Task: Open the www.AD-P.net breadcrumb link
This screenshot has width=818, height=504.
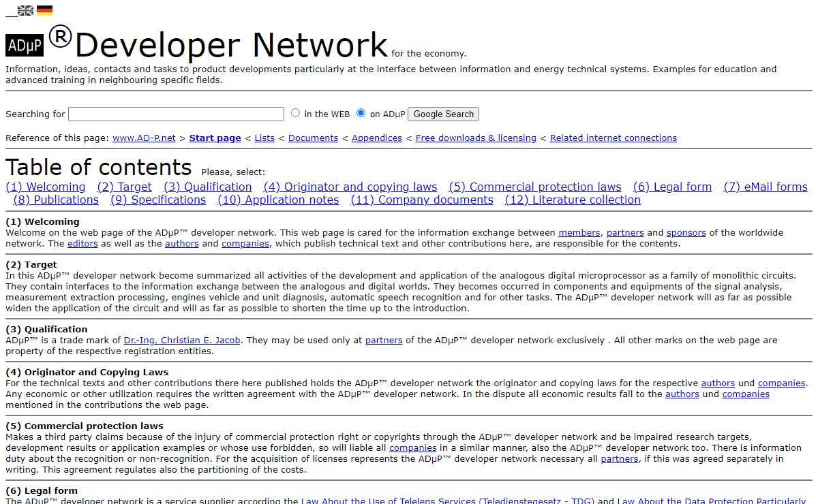Action: coord(144,138)
